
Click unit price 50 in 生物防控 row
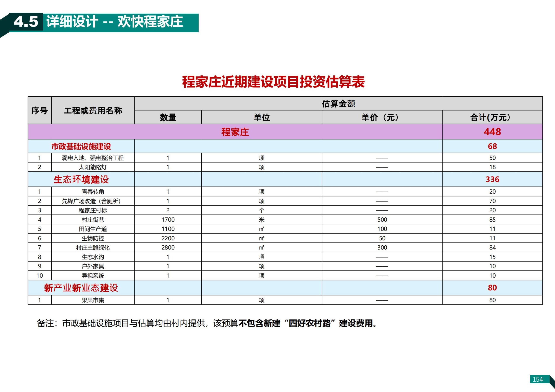point(382,238)
